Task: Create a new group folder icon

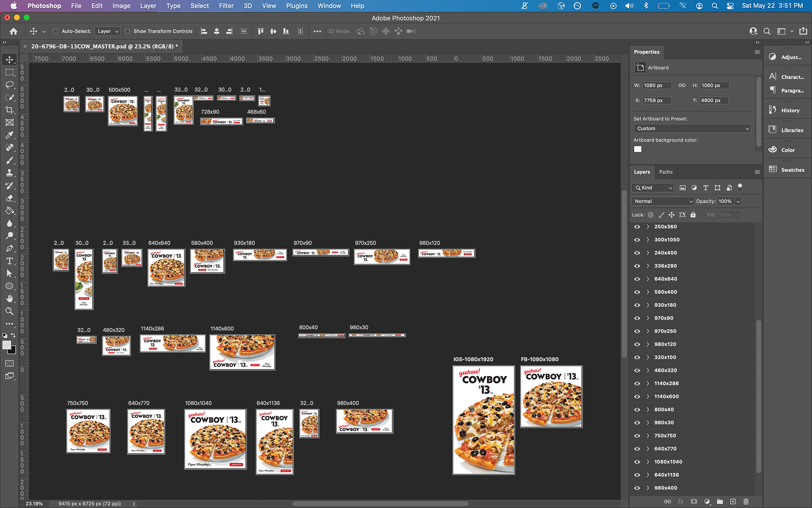Action: pos(720,502)
